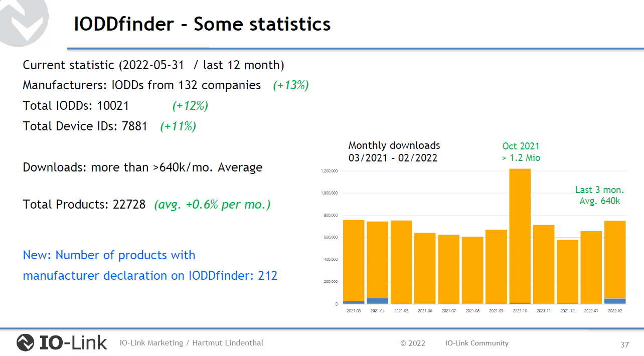Click the '800,000' y-axis label

click(x=331, y=216)
